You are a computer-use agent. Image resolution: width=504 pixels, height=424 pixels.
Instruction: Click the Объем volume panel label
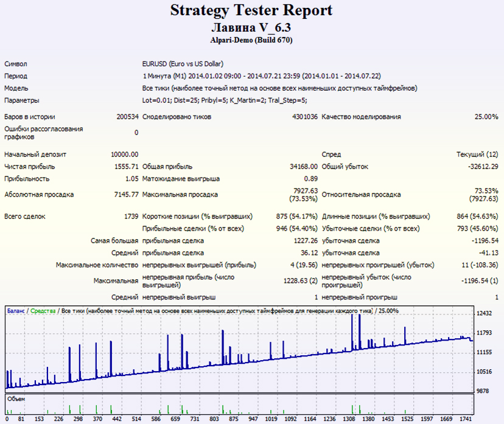click(16, 399)
